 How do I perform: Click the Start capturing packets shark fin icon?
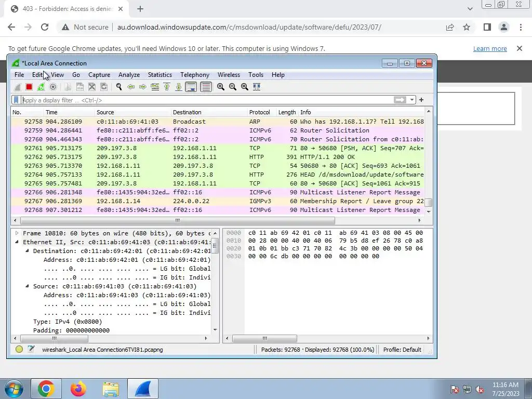point(17,87)
